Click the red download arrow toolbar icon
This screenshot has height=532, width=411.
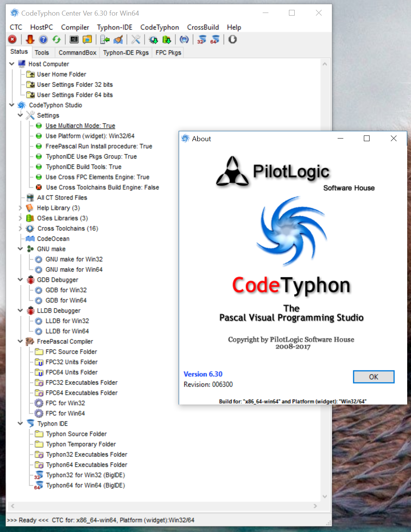point(30,39)
